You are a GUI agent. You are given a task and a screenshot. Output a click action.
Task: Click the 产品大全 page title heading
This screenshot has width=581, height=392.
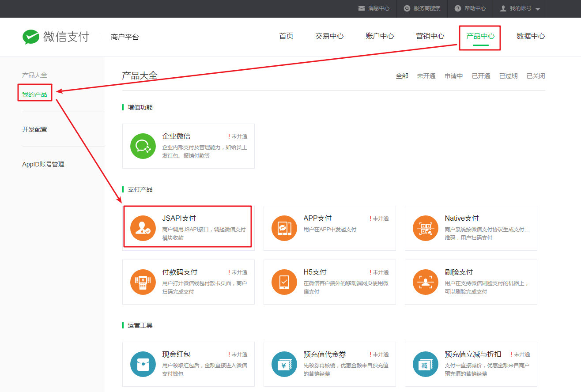tap(140, 75)
